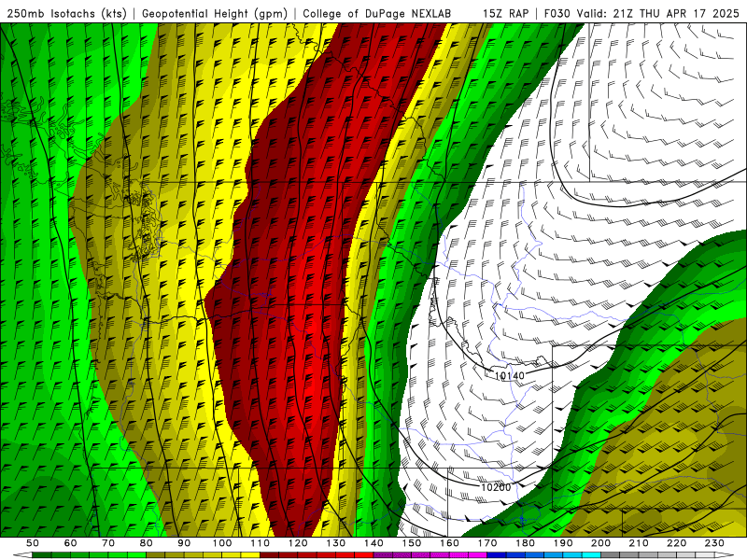
Task: Click the 'College of DuPage NEXLAB' credit text
Action: coord(376,13)
